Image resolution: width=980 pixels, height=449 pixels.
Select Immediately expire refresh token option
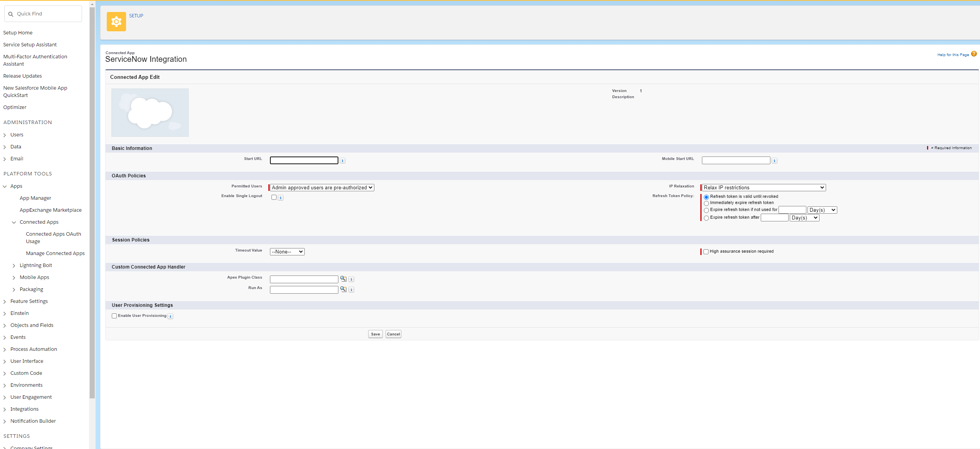coord(707,203)
